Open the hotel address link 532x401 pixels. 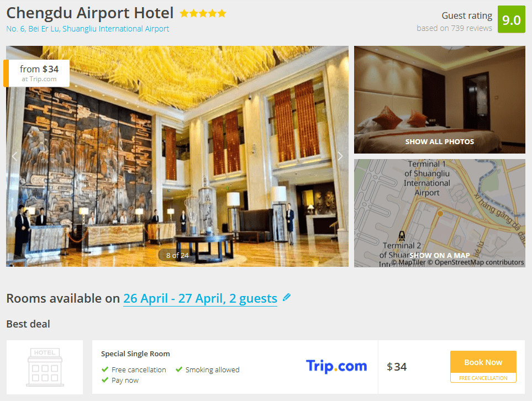pos(87,29)
